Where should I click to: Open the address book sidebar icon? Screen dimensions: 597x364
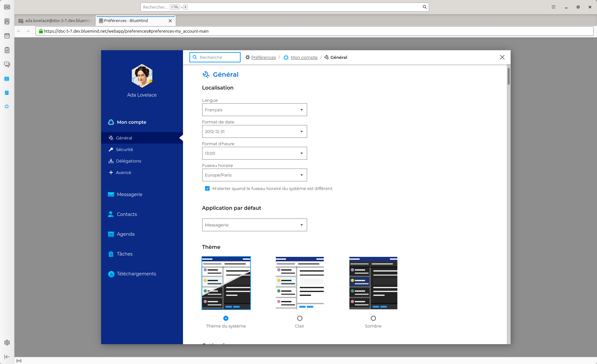pos(7,21)
